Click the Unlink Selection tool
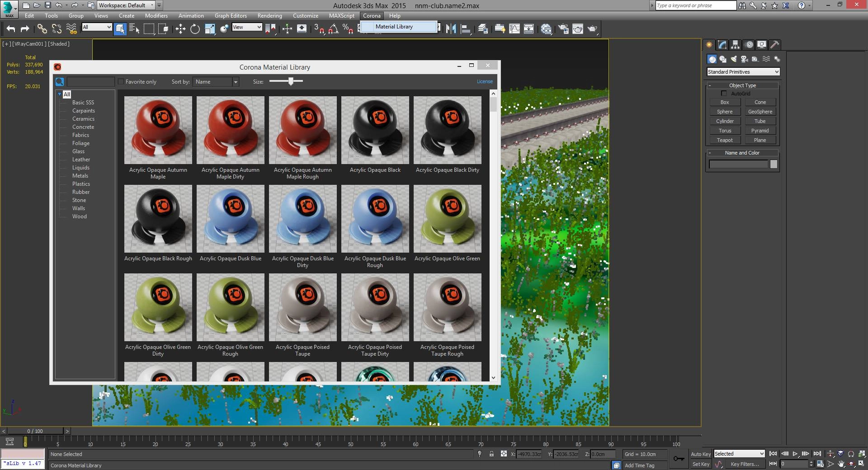 57,29
